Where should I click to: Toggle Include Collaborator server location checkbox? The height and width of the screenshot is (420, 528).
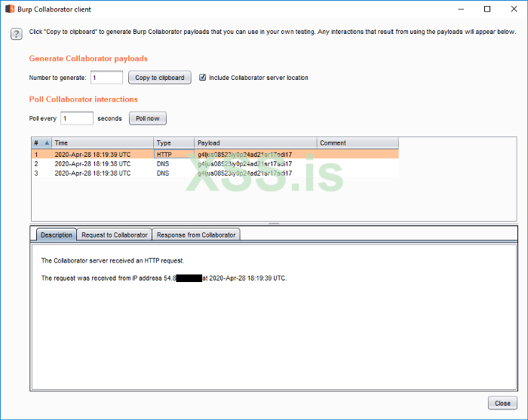point(202,78)
